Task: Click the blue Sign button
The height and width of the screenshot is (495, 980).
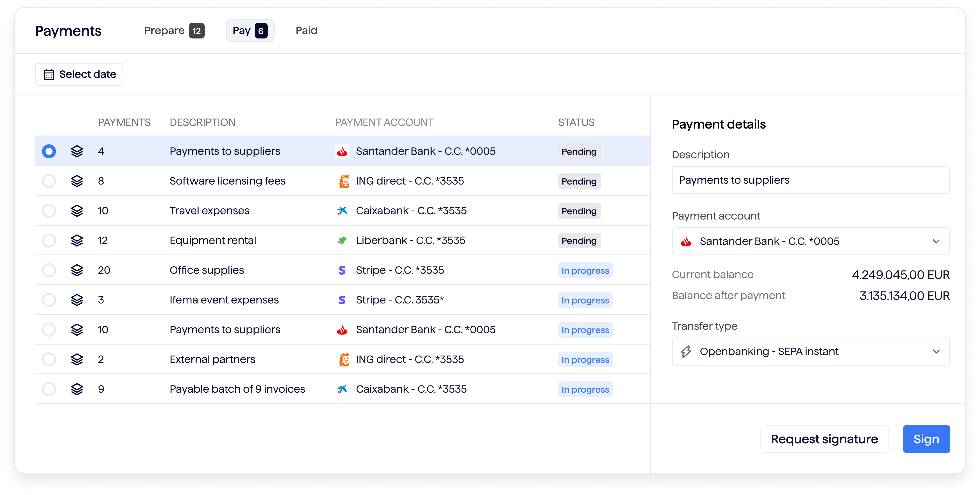Action: pos(926,439)
